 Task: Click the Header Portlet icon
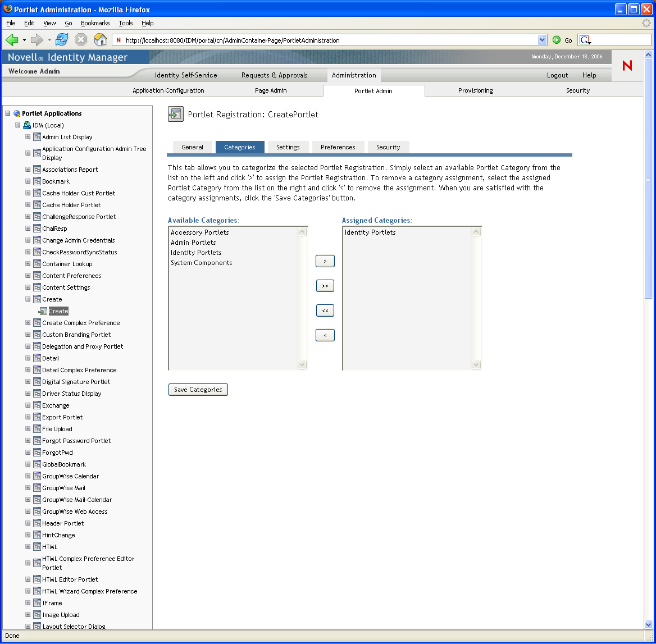pos(37,523)
